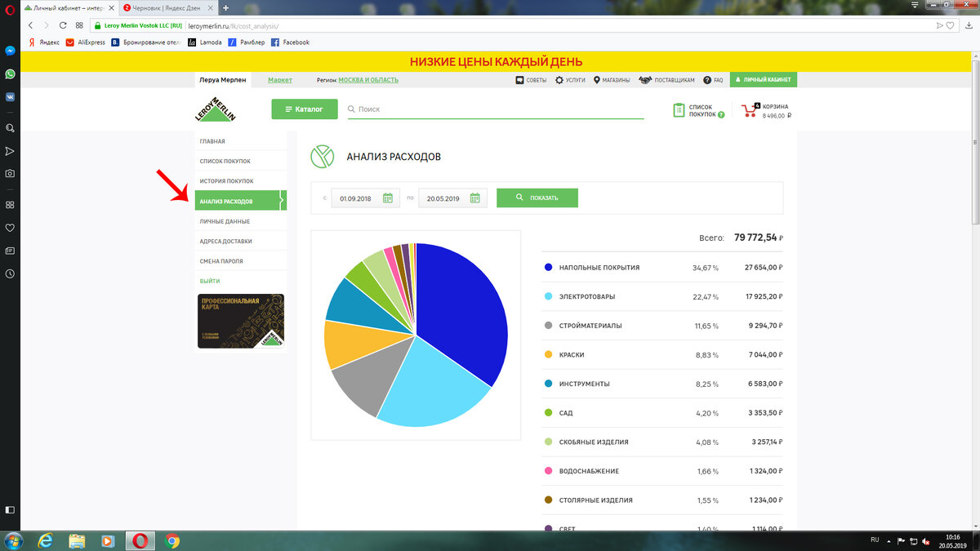980x551 pixels.
Task: Click the light-blue ЭЛЕКТРОТОВАРЫ legend dot
Action: (548, 296)
